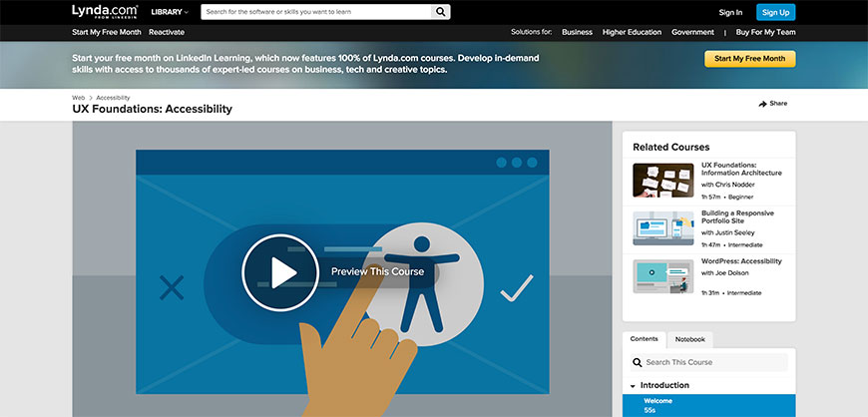Click the Sign Up button
The width and height of the screenshot is (868, 417).
[775, 12]
